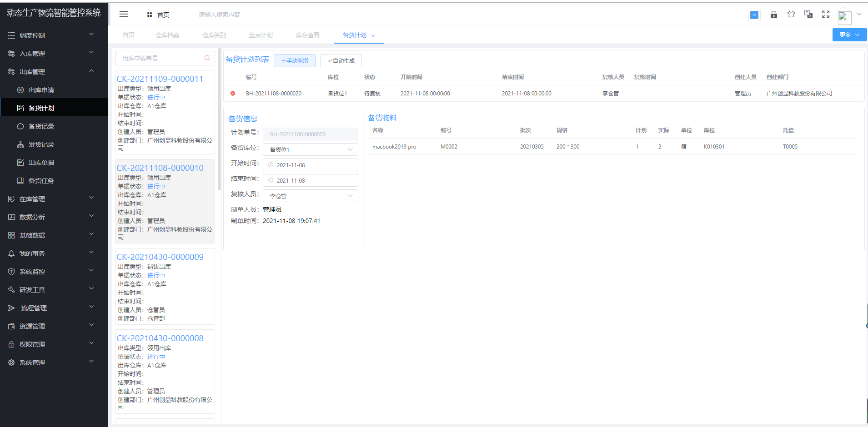
Task: Click the macbook2019 pro material row
Action: pyautogui.click(x=612, y=147)
